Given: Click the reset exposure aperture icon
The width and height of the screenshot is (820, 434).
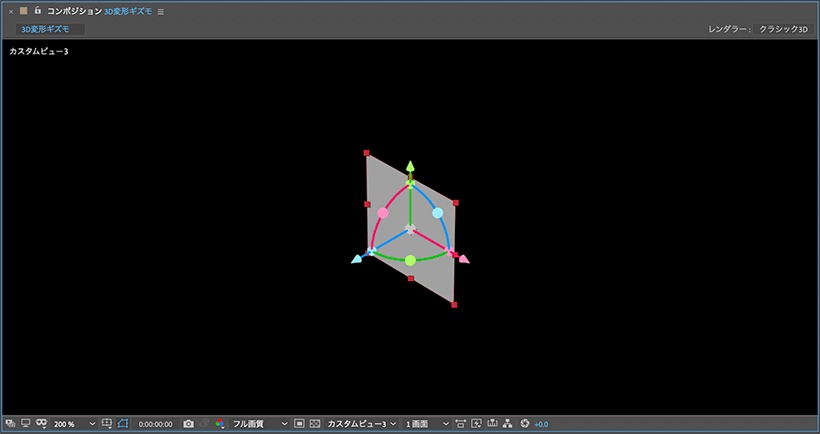Looking at the screenshot, I should [525, 424].
